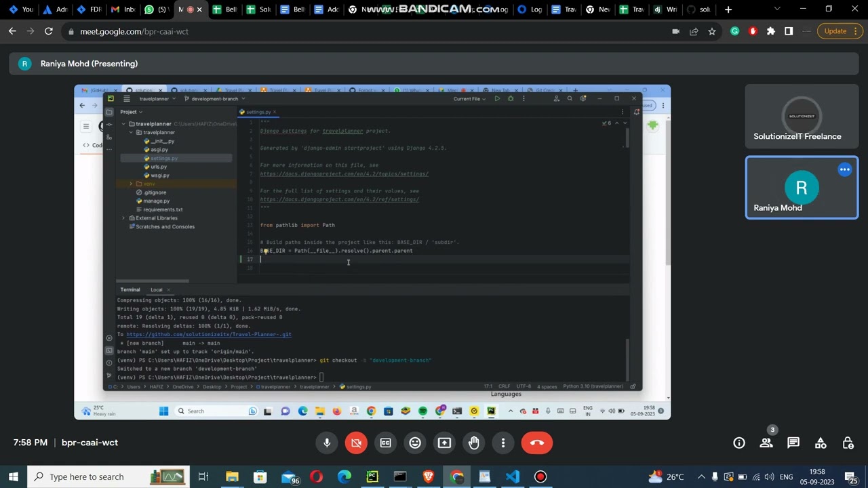Viewport: 868px width, 488px height.
Task: Show the participants people panel
Action: pos(766,443)
